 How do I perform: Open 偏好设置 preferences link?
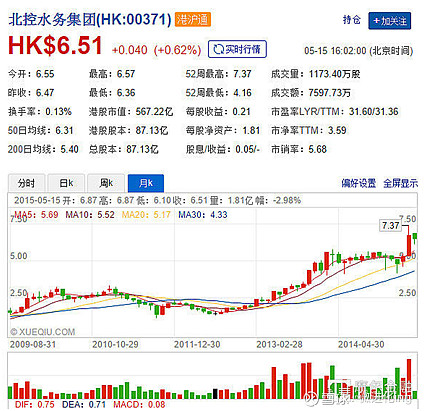point(358,183)
